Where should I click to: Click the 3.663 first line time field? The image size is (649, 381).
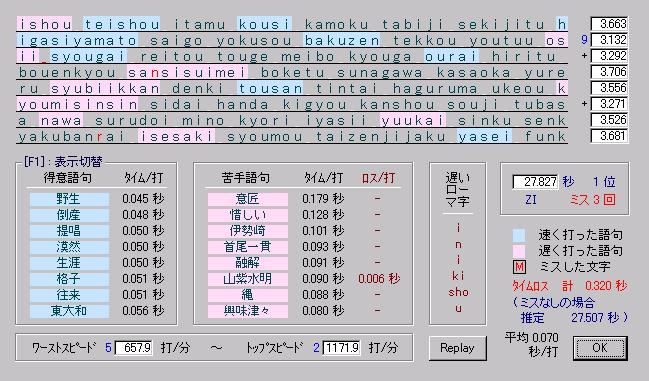609,24
